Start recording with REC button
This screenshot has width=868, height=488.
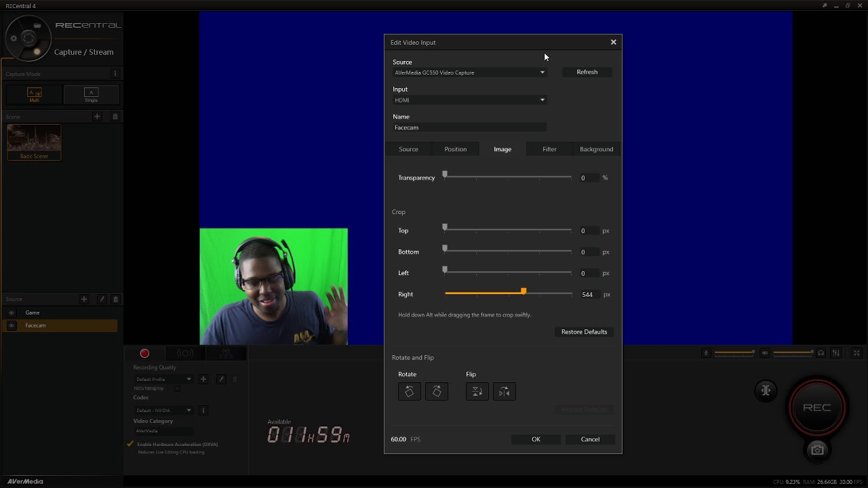817,407
